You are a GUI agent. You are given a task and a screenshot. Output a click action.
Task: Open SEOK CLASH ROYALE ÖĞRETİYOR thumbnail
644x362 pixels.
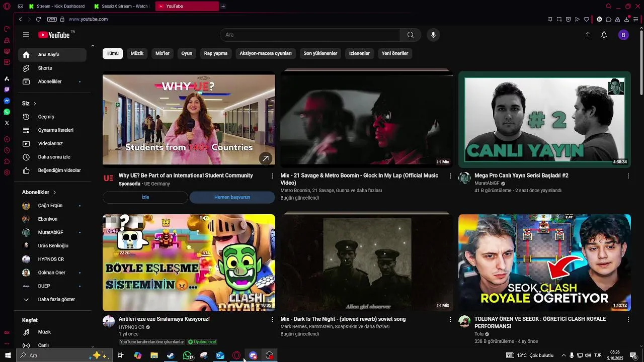pyautogui.click(x=544, y=262)
